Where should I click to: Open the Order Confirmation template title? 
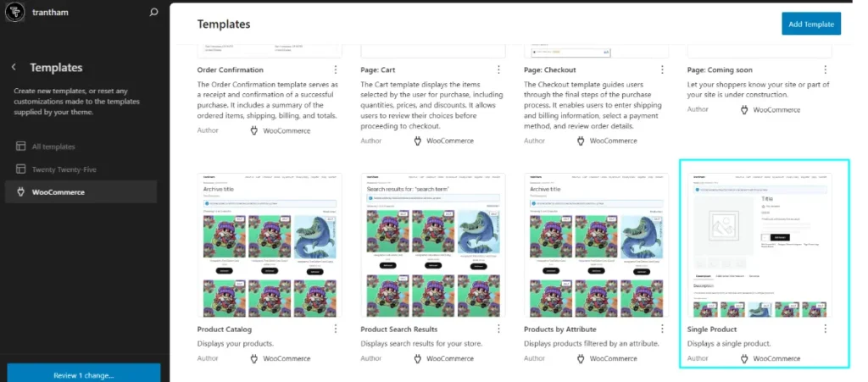pyautogui.click(x=231, y=69)
